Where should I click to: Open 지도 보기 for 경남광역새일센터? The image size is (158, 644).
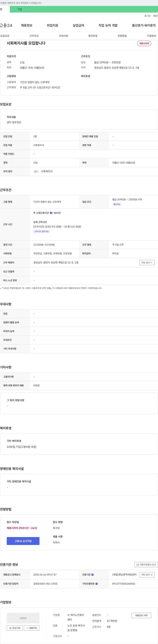click(x=147, y=575)
